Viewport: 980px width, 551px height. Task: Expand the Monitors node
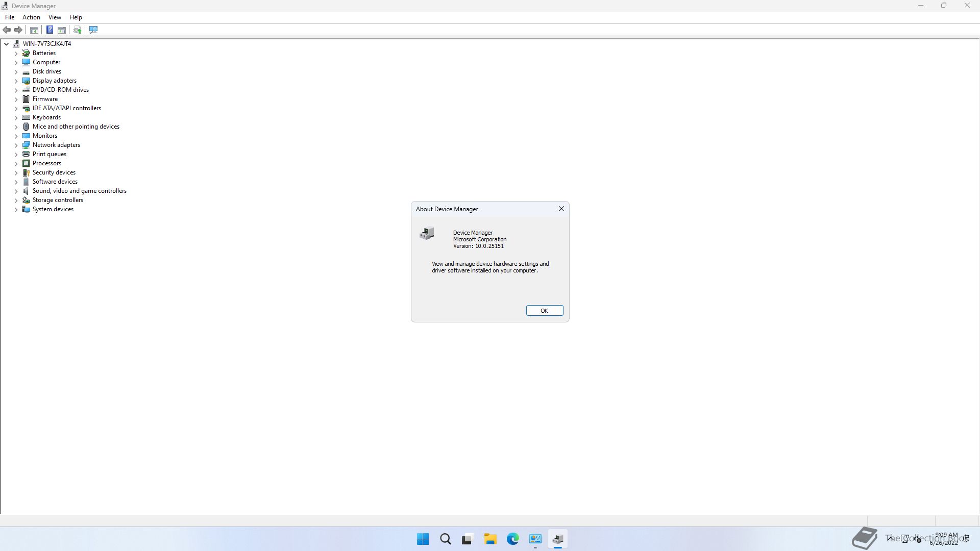click(x=16, y=136)
